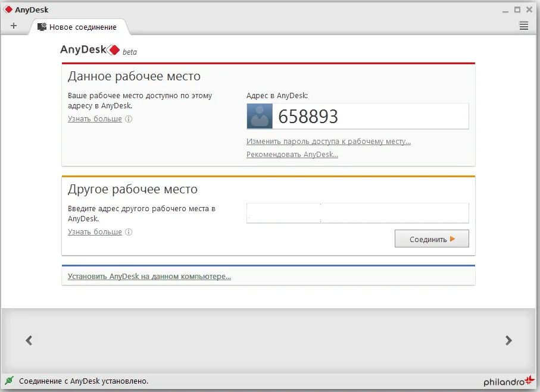Click the Рекомендовать AnyDesk link
Viewport: 540px width, 392px height.
[292, 154]
